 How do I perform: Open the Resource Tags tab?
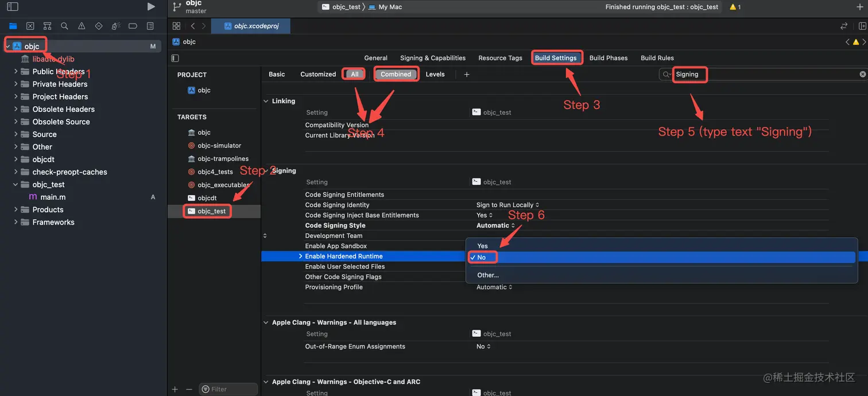pyautogui.click(x=501, y=58)
